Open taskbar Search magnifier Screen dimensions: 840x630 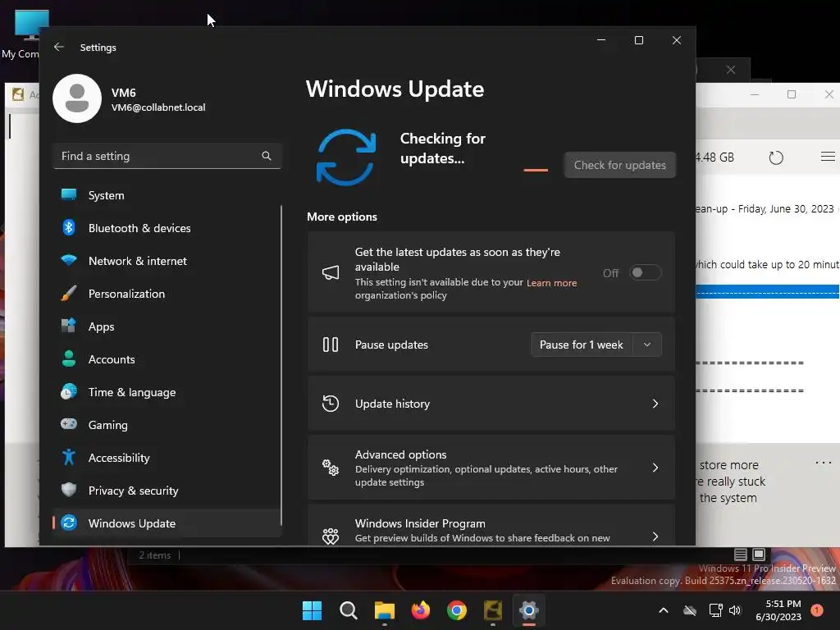click(348, 610)
